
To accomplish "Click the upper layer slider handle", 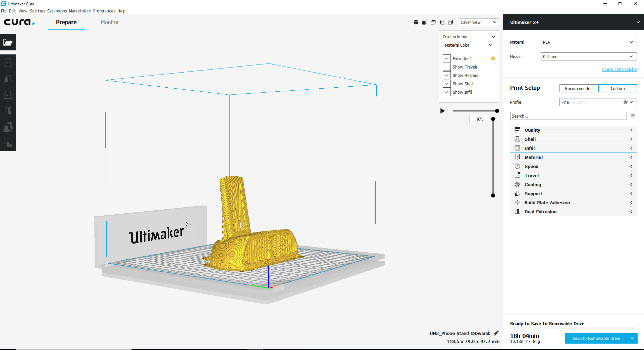I will (x=493, y=119).
